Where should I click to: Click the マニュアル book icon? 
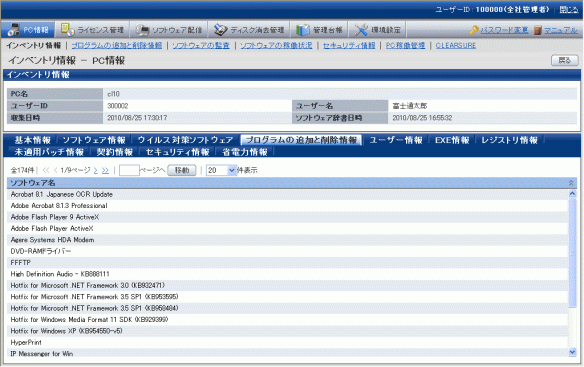(538, 30)
